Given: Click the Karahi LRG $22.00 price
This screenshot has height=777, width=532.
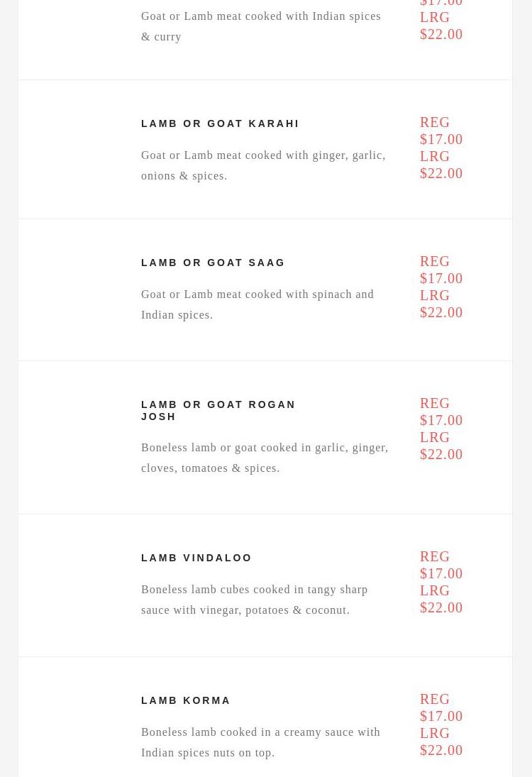Looking at the screenshot, I should [440, 165].
